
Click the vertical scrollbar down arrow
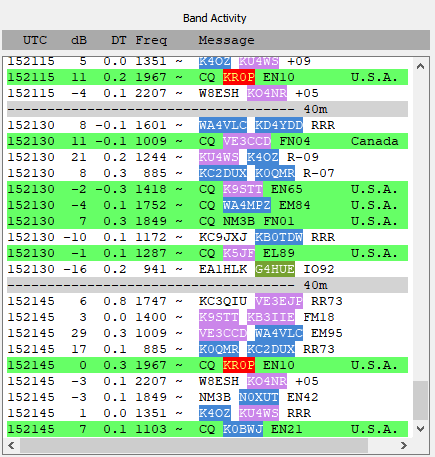point(420,429)
